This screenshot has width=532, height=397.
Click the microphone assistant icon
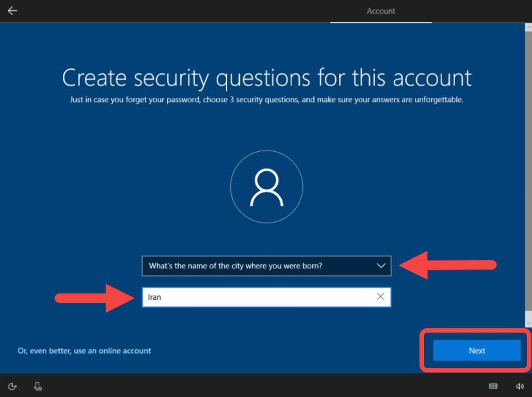[x=38, y=386]
